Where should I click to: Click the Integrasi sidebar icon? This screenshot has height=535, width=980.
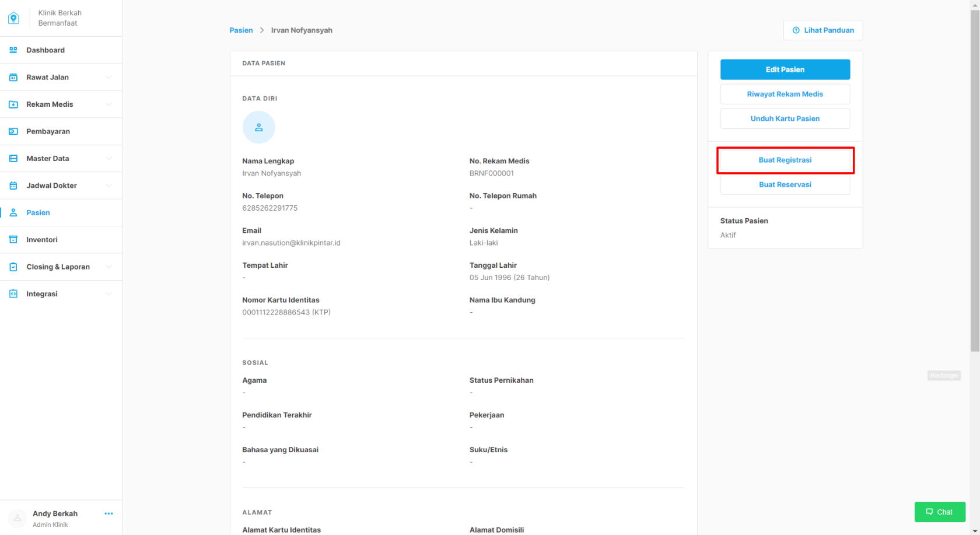point(13,294)
